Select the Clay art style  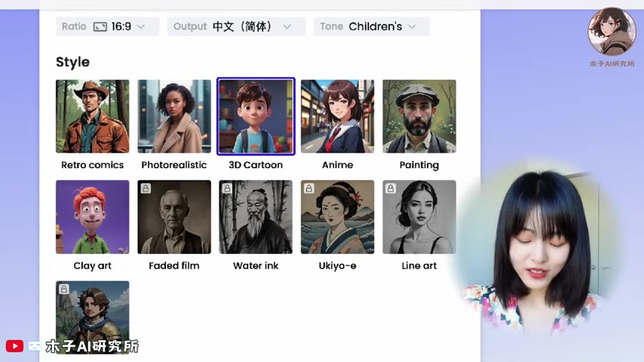pos(93,217)
